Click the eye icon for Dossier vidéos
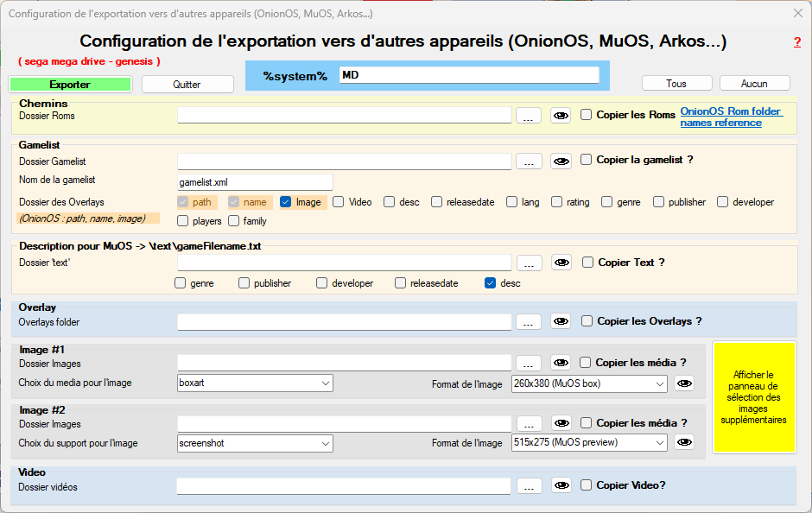Image resolution: width=812 pixels, height=513 pixels. pyautogui.click(x=561, y=485)
